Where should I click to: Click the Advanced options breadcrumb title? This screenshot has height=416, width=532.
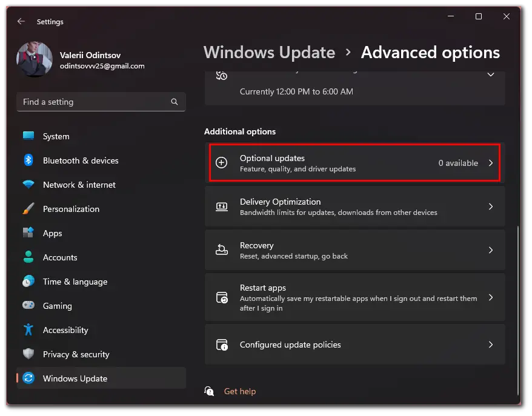coord(430,53)
